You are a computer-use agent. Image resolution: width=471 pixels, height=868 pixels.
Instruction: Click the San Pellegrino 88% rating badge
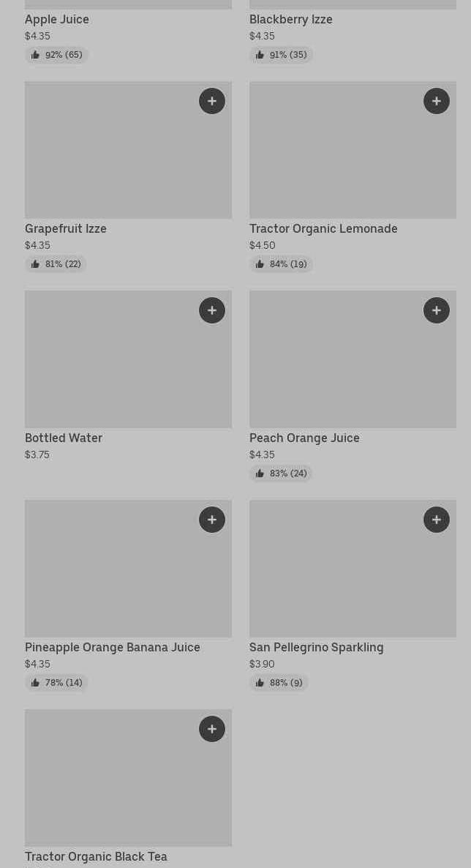(279, 683)
